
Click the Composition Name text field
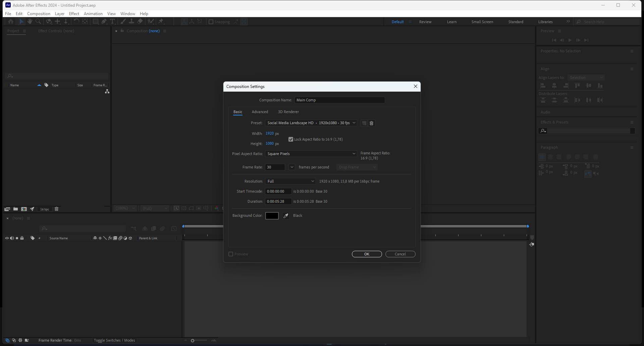click(339, 100)
